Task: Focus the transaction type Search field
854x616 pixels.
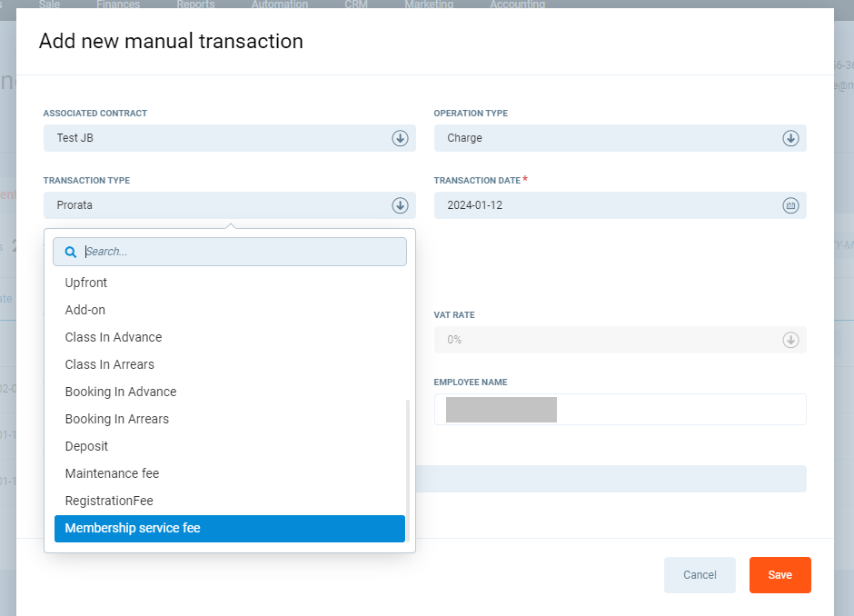Action: point(241,252)
